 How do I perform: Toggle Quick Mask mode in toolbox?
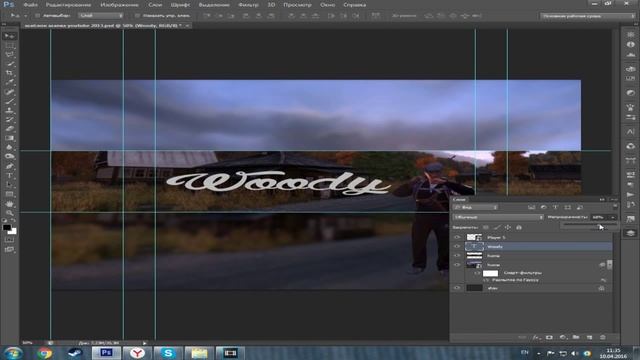coord(9,240)
